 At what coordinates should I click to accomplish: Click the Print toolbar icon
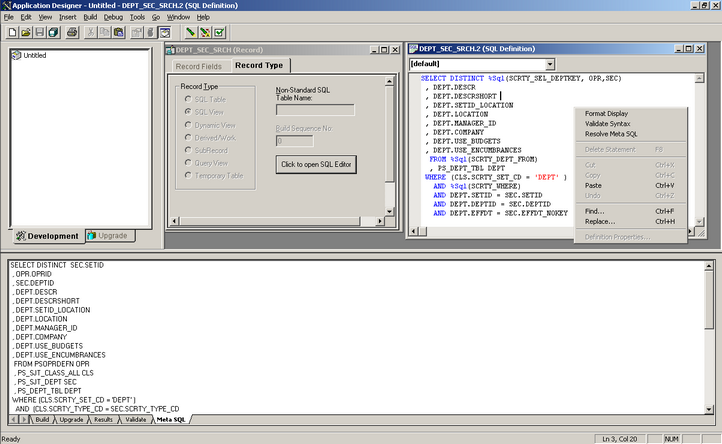72,32
